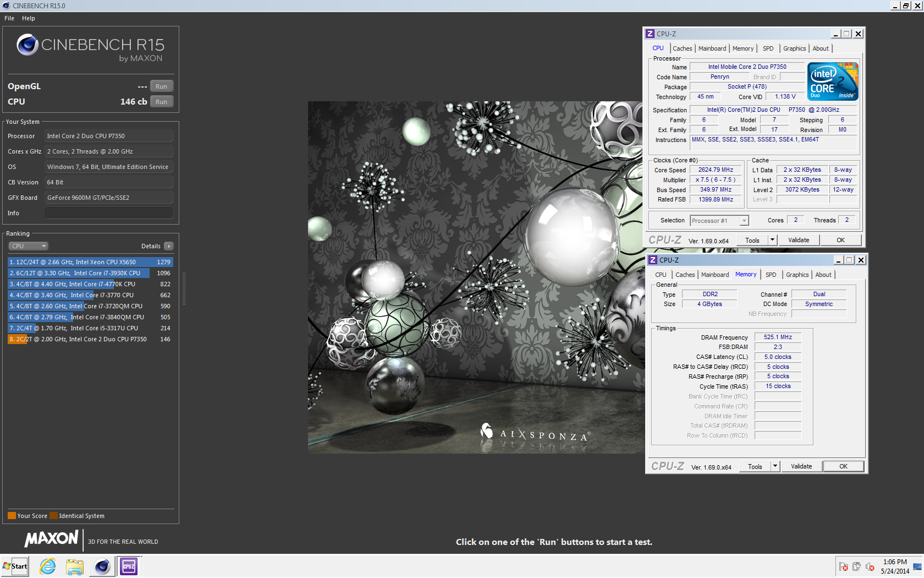The width and height of the screenshot is (924, 578).
Task: Switch to Mainboard tab in lower CPU-Z
Action: [715, 275]
